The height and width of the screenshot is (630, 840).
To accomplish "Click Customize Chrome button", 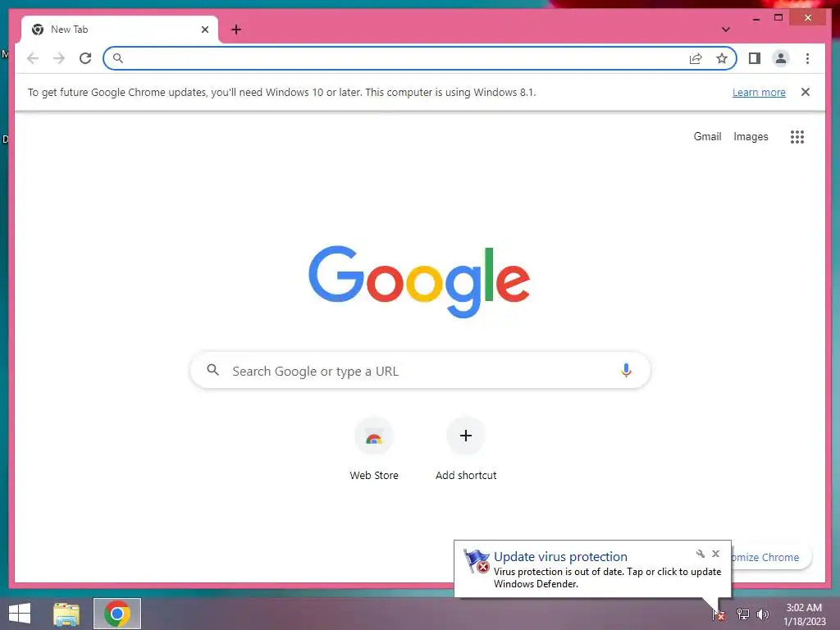I will (x=770, y=557).
